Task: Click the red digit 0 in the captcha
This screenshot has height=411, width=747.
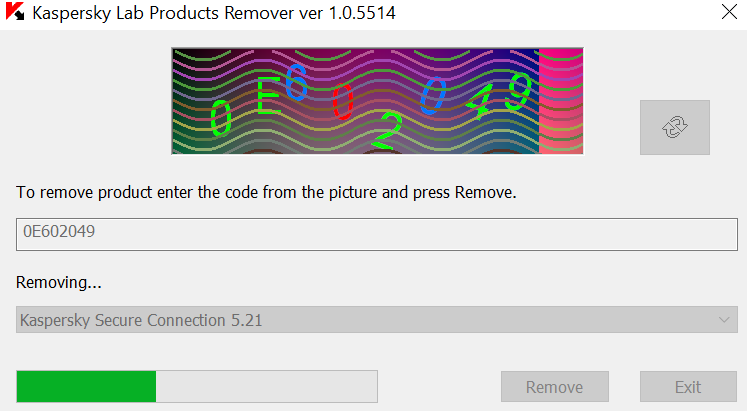Action: pyautogui.click(x=343, y=101)
